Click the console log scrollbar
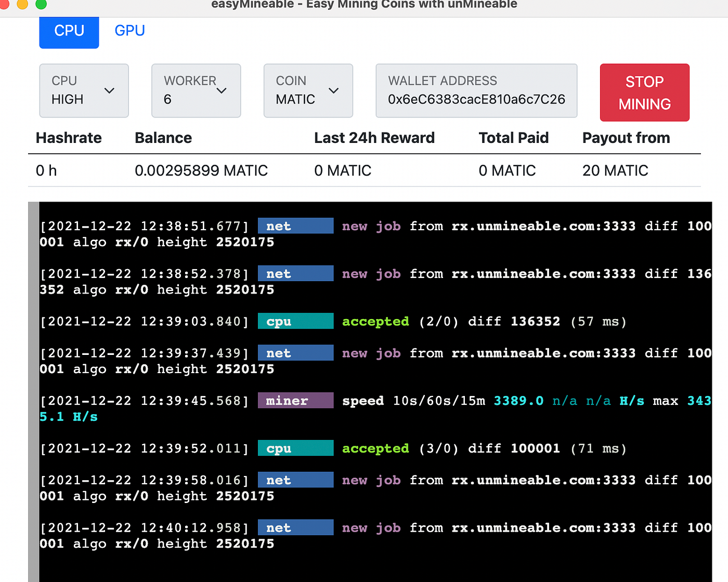Viewport: 728px width, 582px height. point(33,392)
